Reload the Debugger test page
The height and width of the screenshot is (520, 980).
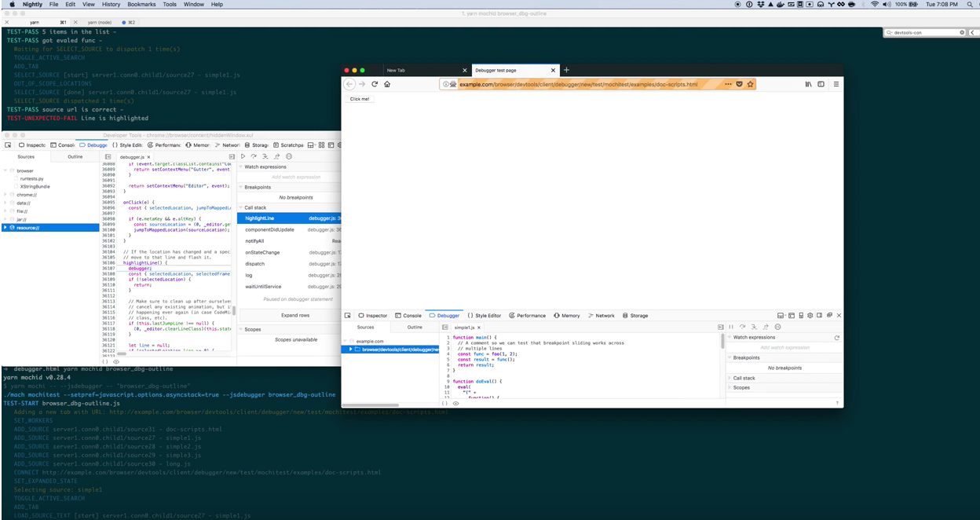tap(375, 84)
